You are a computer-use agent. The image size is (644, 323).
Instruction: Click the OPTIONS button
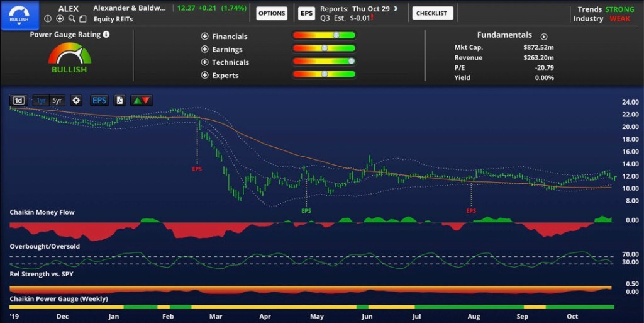click(x=272, y=13)
